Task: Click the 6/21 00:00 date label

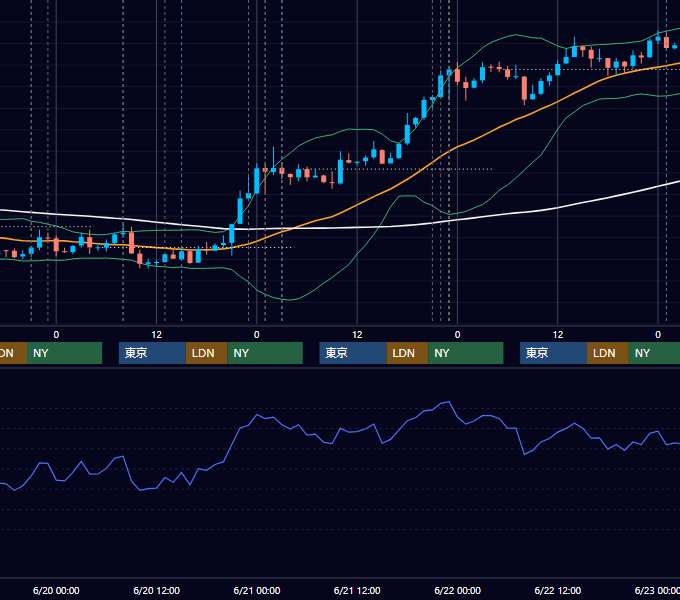Action: coord(257,590)
